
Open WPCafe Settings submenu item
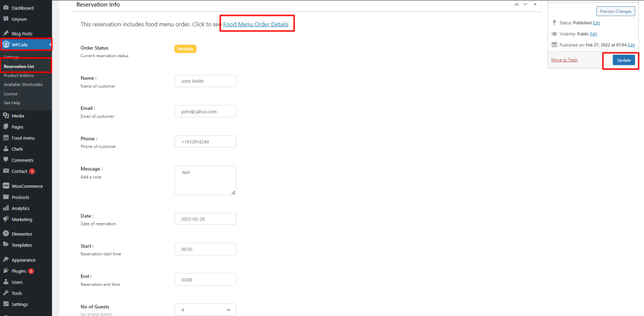tap(11, 57)
